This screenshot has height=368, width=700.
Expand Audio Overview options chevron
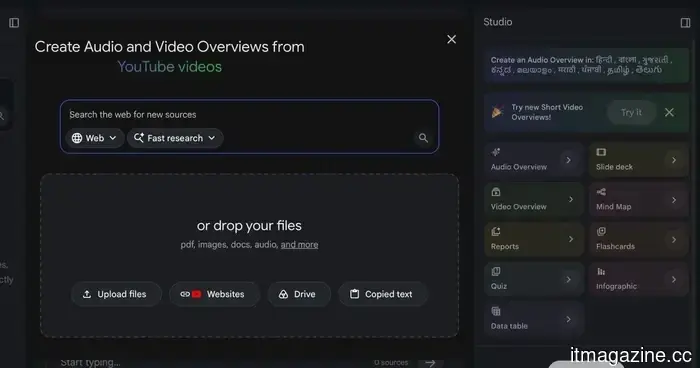point(568,160)
